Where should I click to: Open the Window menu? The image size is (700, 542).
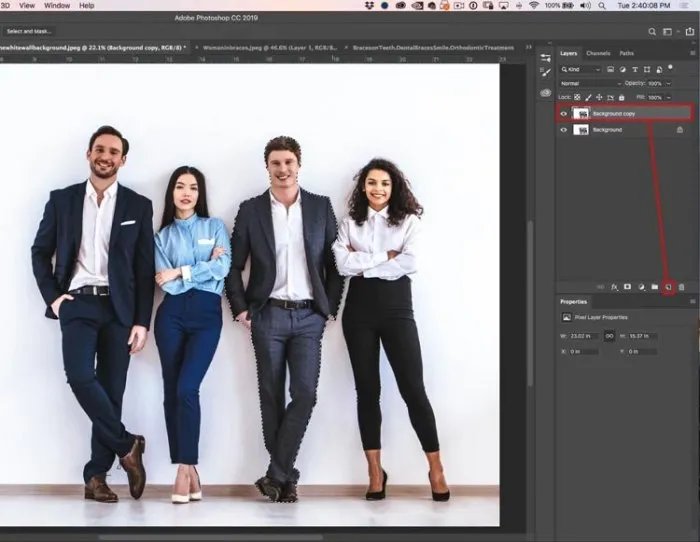[x=57, y=5]
